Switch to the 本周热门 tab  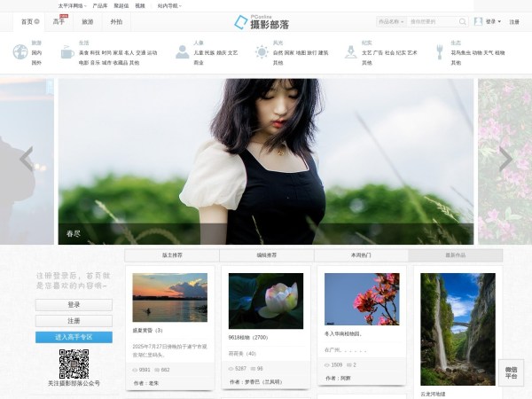coord(361,255)
